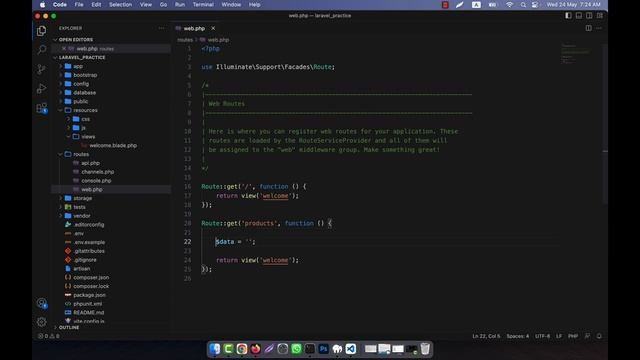
Task: Close the web.php editor tab
Action: [x=213, y=28]
